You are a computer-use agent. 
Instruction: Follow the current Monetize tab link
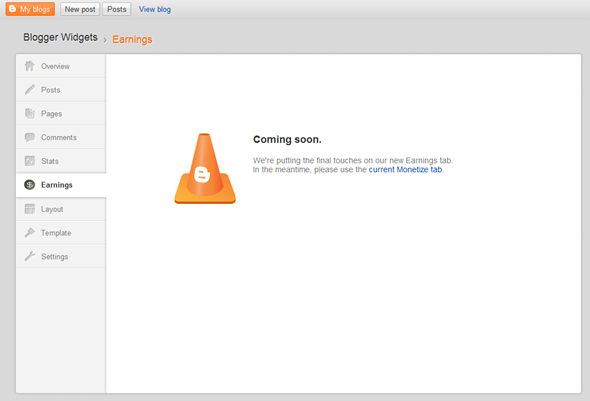(405, 170)
